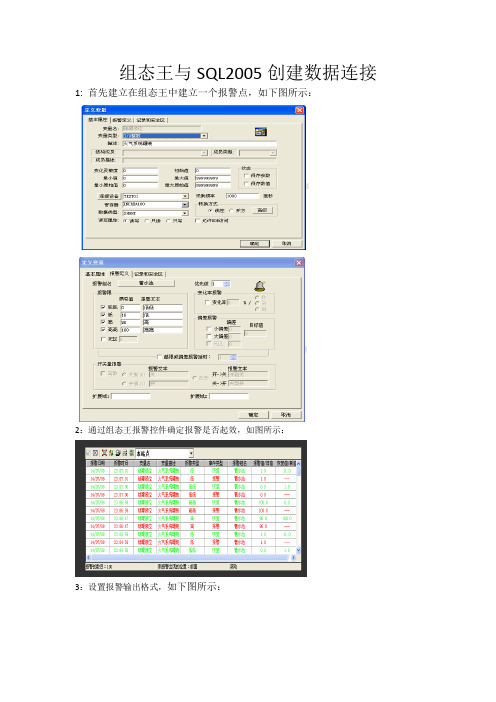Click 确定 in alarm definition dialog
The height and width of the screenshot is (702, 496).
pyautogui.click(x=253, y=415)
